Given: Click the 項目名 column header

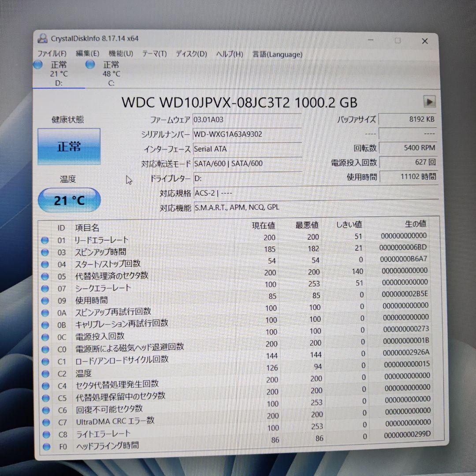Looking at the screenshot, I should 87,227.
